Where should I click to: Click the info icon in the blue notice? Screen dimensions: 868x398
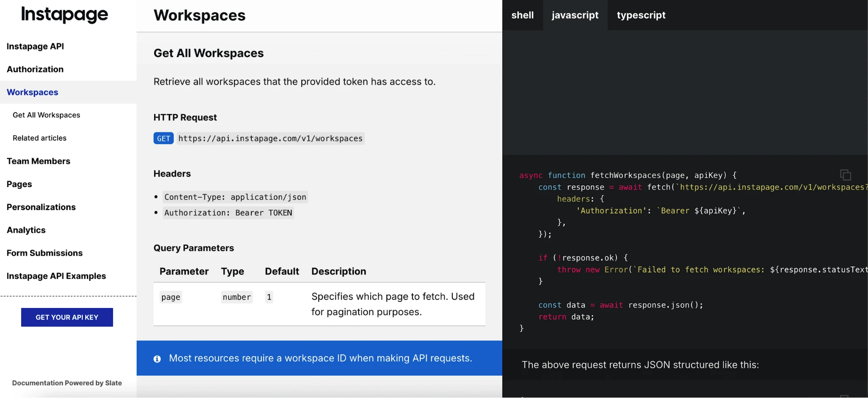(157, 359)
